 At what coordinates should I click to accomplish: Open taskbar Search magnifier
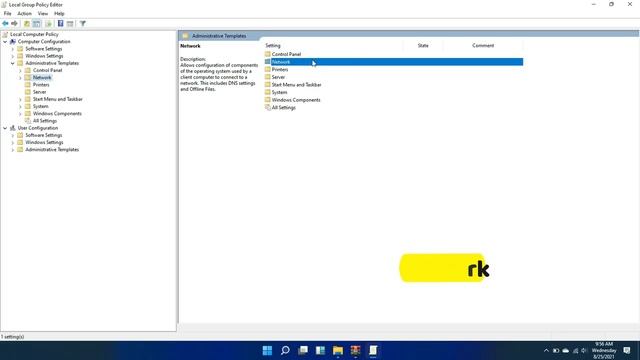(285, 350)
